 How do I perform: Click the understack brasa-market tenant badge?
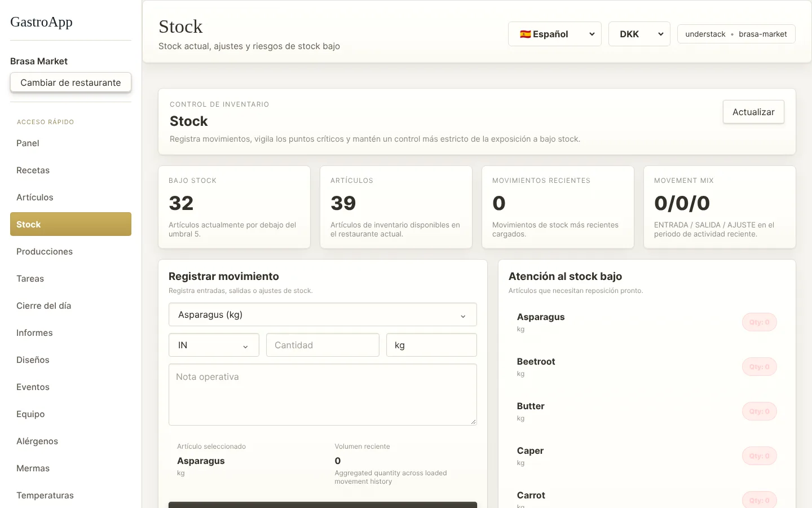(x=736, y=34)
